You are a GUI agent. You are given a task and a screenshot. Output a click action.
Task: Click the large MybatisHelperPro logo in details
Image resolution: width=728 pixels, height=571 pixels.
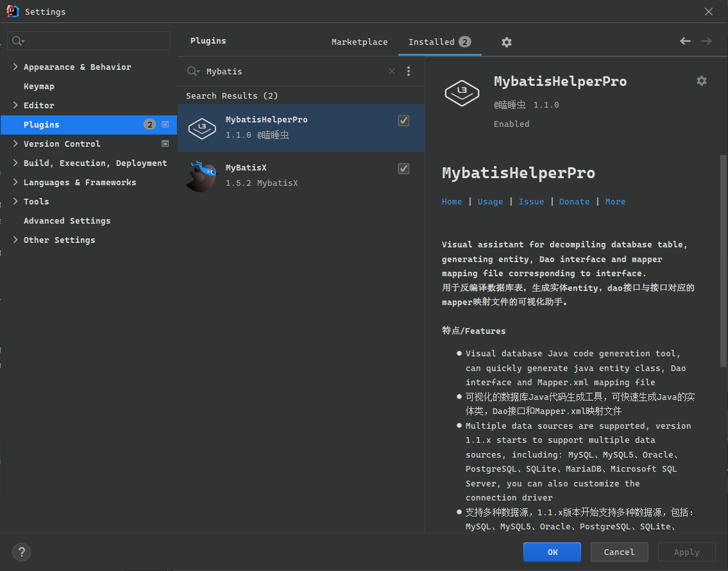tap(462, 93)
